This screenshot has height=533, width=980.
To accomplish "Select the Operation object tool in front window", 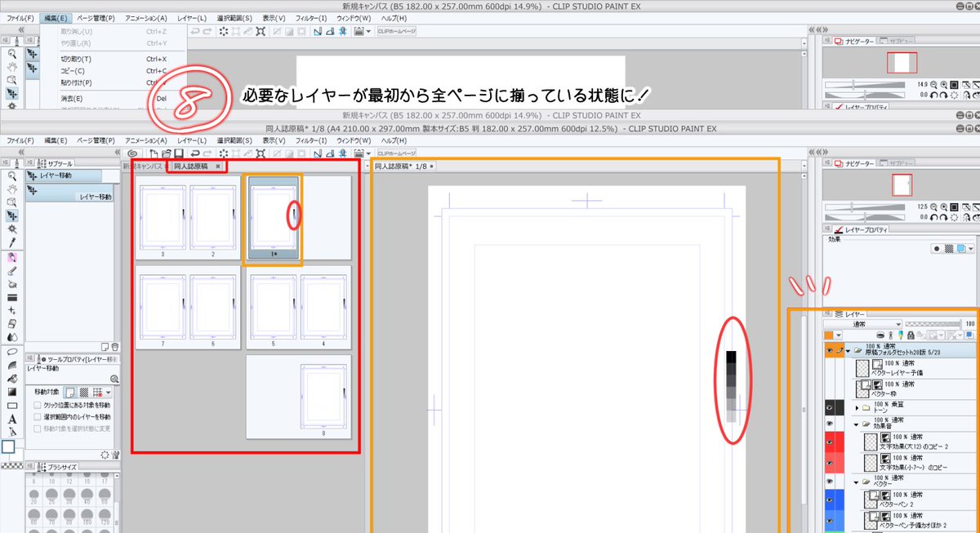I will [12, 202].
